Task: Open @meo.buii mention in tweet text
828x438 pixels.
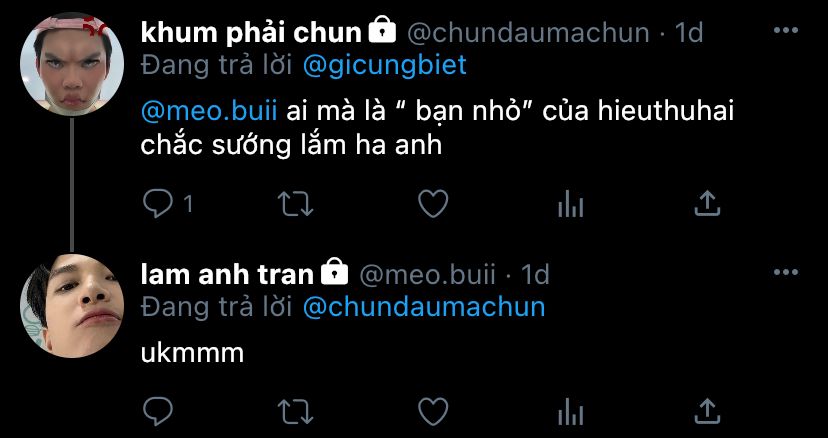Action: click(209, 113)
